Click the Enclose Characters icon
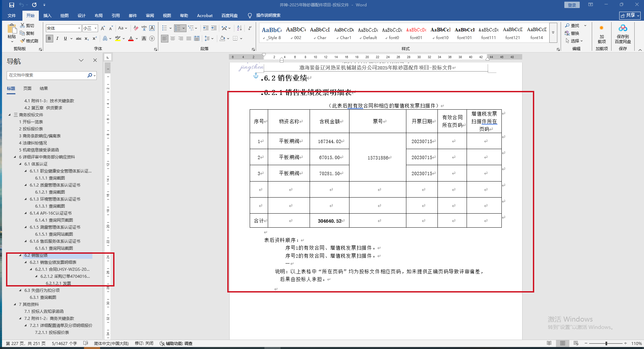 152,38
